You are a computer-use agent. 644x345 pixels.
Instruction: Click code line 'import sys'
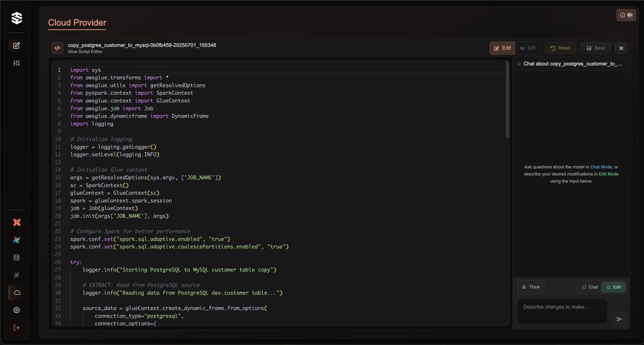coord(85,70)
